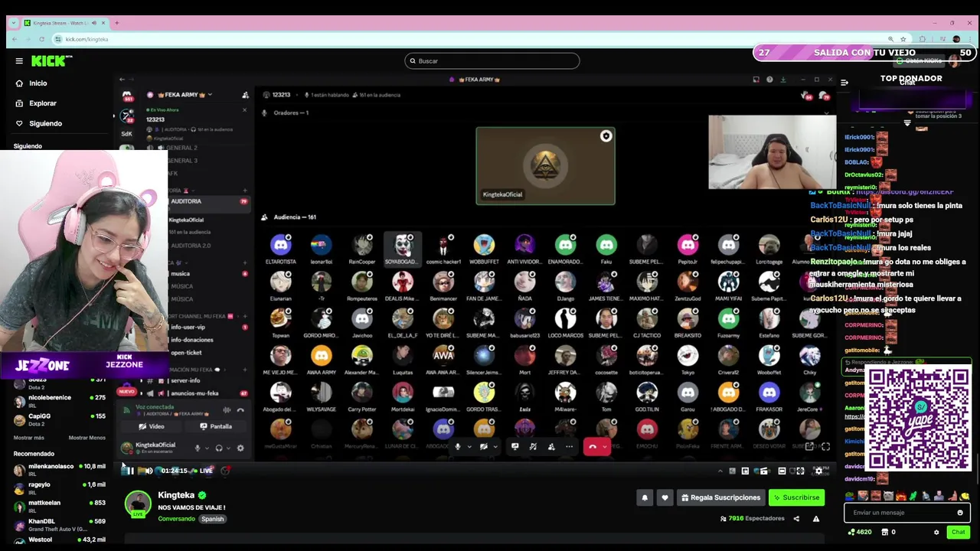980x551 pixels.
Task: Select SOYABOGAD audience member avatar
Action: click(x=403, y=244)
